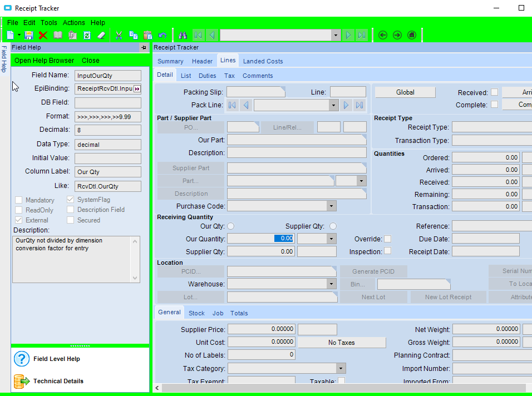Click the binoculars Search icon
532x396 pixels.
(x=183, y=35)
